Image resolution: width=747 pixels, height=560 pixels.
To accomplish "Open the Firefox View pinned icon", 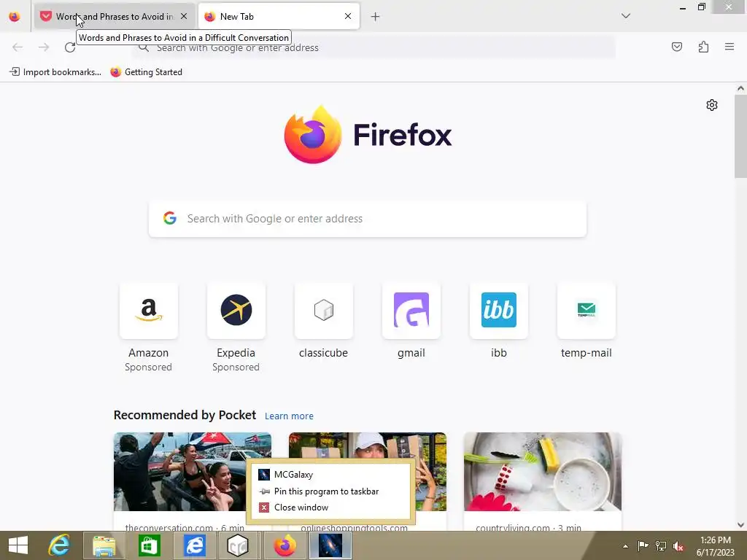I will (x=15, y=17).
